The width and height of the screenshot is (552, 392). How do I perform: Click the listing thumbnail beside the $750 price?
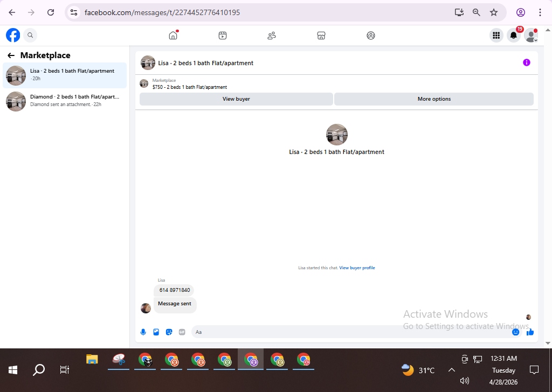144,83
